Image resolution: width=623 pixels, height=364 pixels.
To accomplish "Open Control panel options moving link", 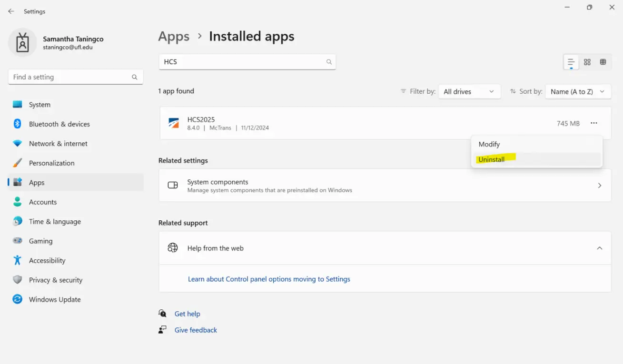I will (x=269, y=279).
